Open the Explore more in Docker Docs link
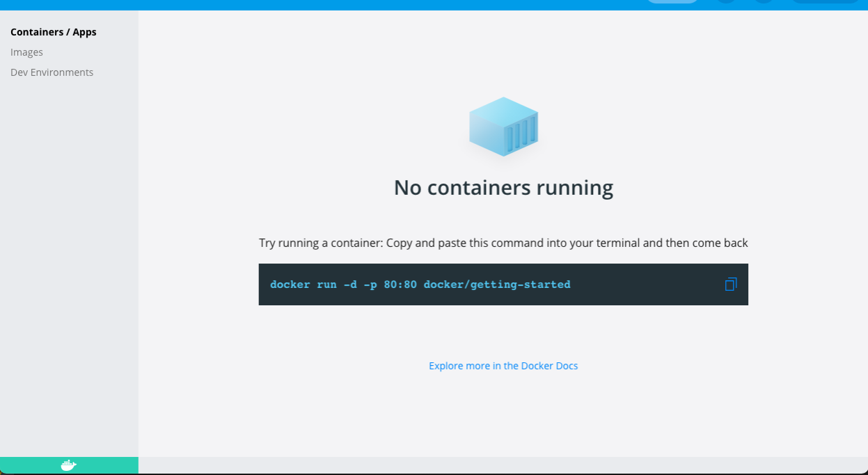Viewport: 868px width, 475px height. 503,366
